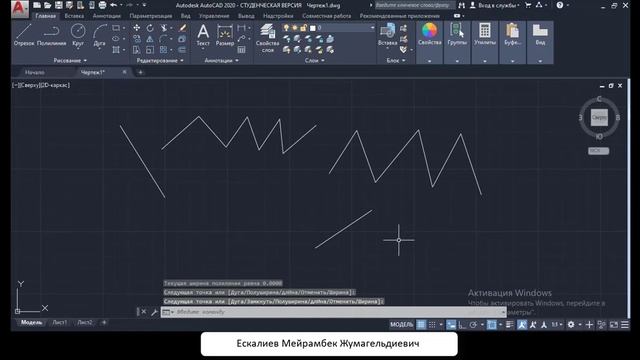
Task: Open the Вставка ribbon tab
Action: coord(74,16)
